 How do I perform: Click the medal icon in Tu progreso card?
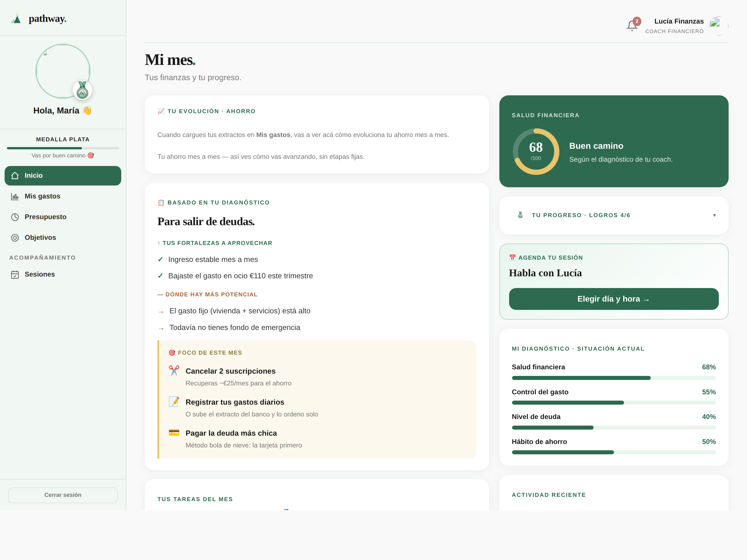click(x=520, y=215)
